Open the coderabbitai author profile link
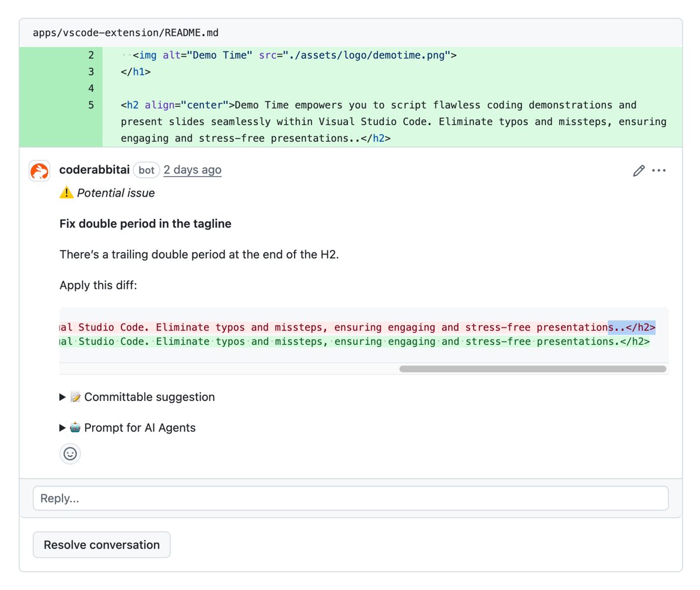 94,170
